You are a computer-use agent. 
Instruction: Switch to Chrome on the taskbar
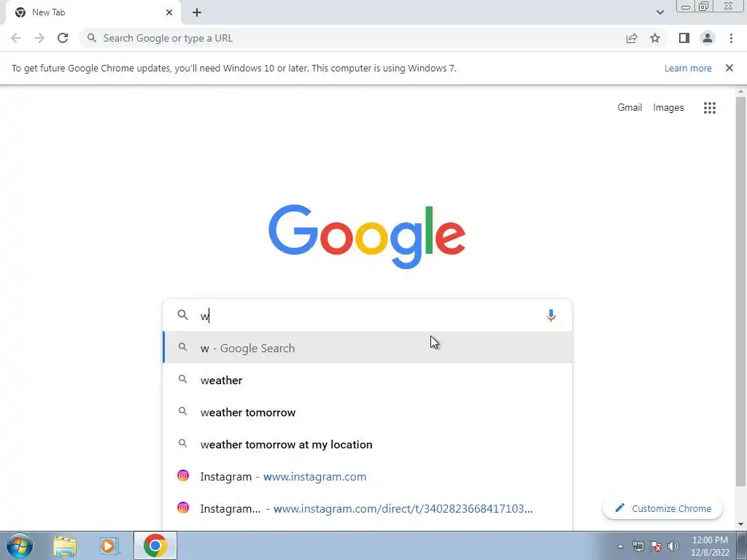155,545
